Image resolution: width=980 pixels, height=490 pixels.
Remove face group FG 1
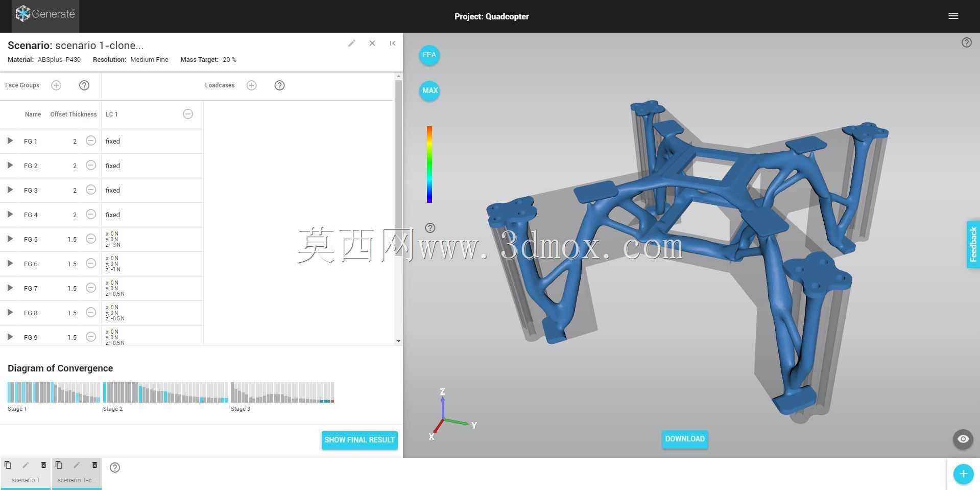(x=91, y=141)
